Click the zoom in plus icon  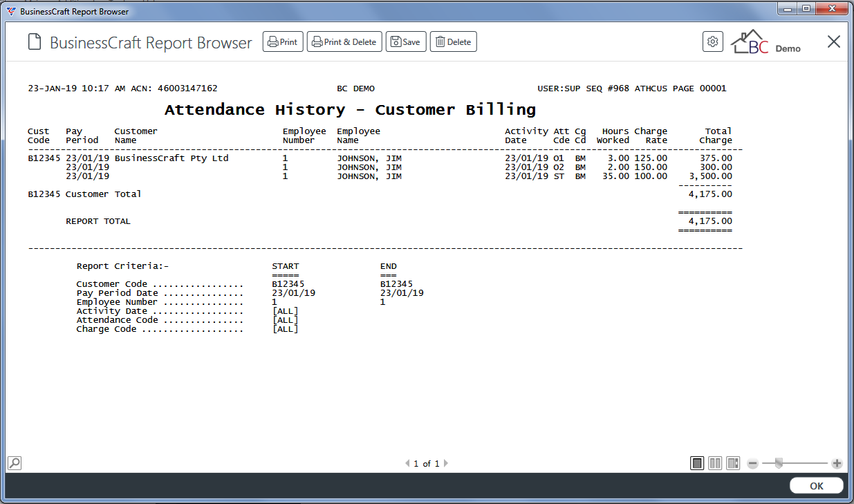[837, 463]
